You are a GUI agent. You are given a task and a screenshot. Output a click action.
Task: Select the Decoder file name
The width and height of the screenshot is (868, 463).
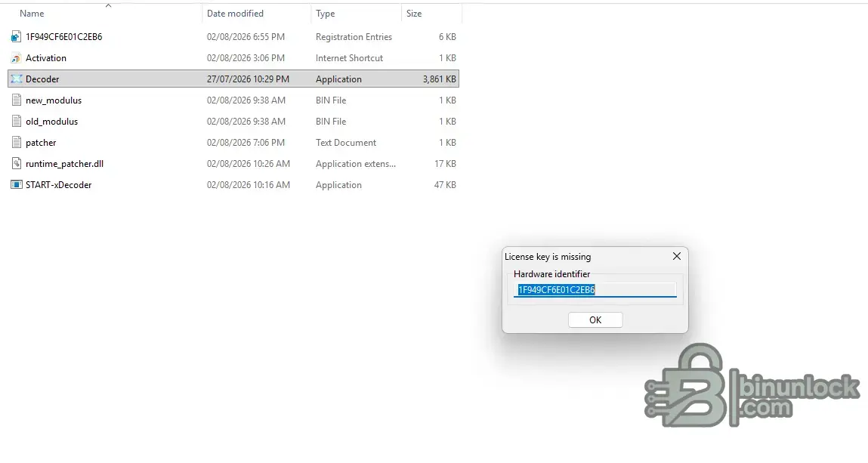pyautogui.click(x=42, y=79)
